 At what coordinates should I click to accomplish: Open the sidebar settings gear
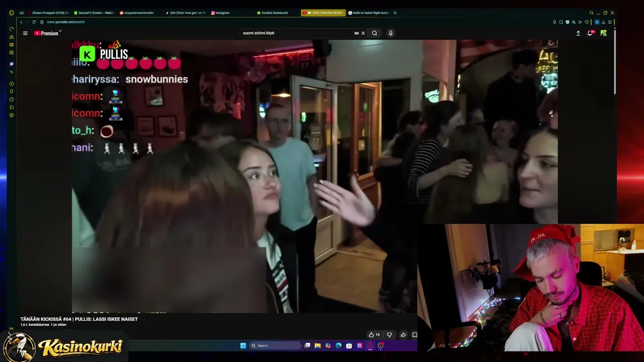[x=12, y=115]
